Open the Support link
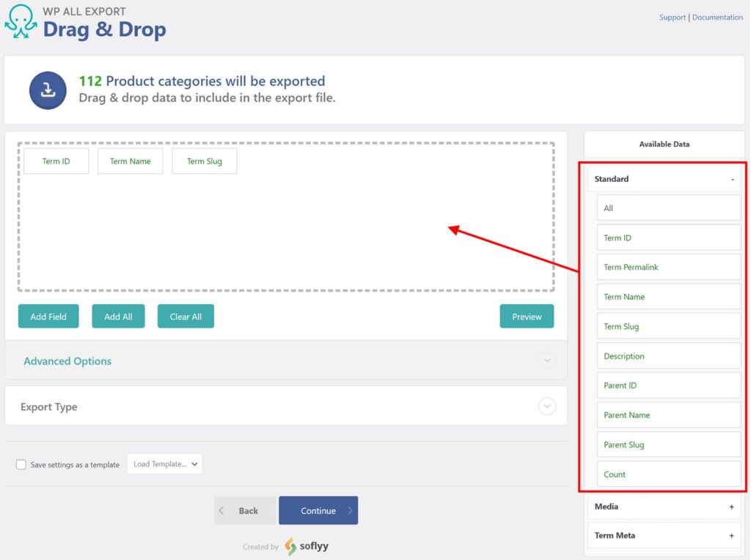This screenshot has width=751, height=560. pyautogui.click(x=673, y=17)
